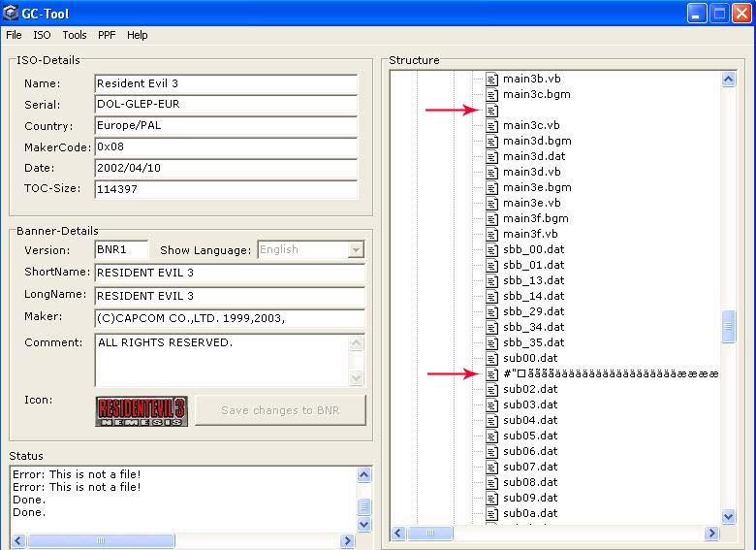The image size is (756, 550).
Task: Click the file icon next to sbb_14.dat
Action: tap(491, 296)
